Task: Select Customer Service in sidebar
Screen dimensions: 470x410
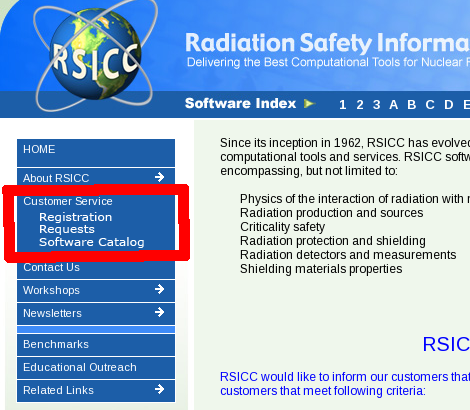Action: pyautogui.click(x=68, y=201)
